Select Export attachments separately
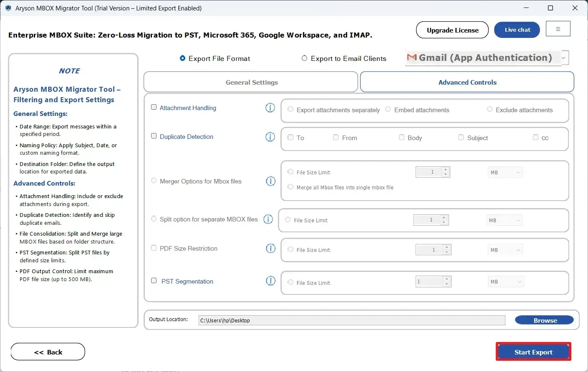 pos(290,109)
